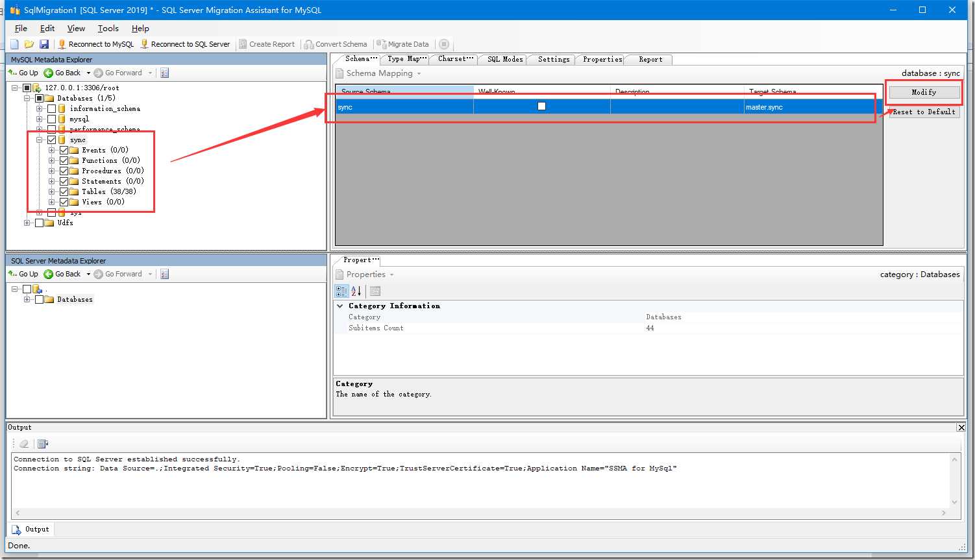Click the Modify button

tap(924, 92)
